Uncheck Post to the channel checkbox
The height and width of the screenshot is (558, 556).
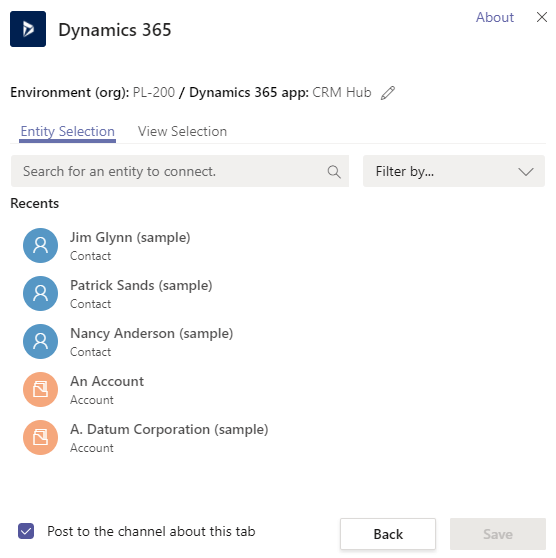click(x=26, y=531)
